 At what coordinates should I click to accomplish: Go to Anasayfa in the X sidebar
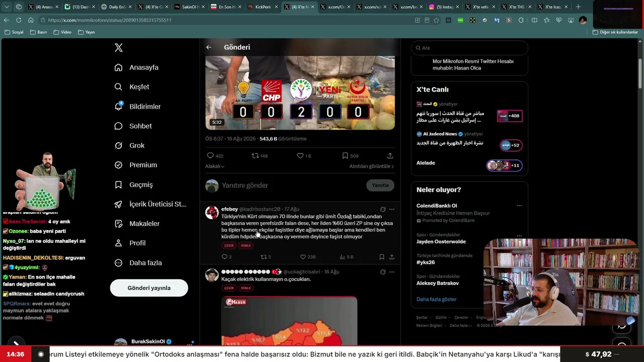pyautogui.click(x=136, y=67)
